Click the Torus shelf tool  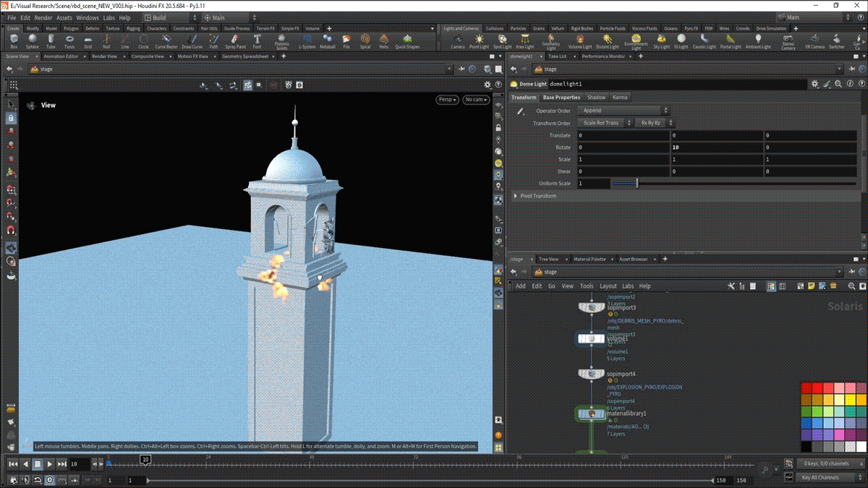69,40
